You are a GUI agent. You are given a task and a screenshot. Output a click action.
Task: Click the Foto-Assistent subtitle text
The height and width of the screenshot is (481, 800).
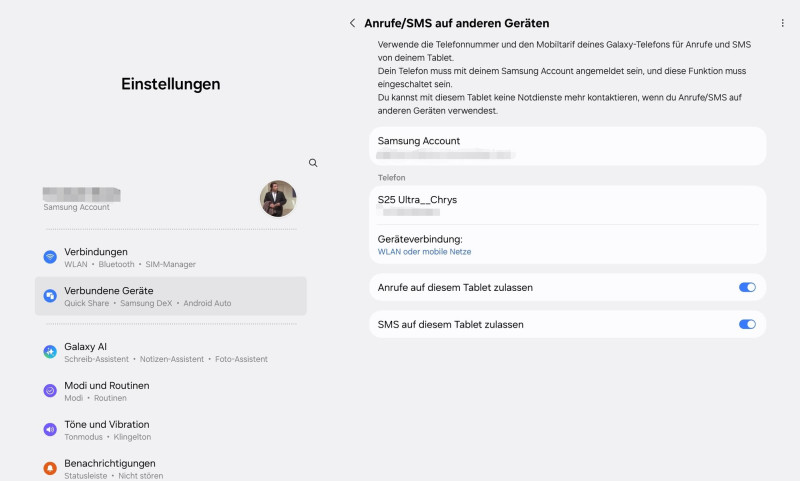point(241,359)
